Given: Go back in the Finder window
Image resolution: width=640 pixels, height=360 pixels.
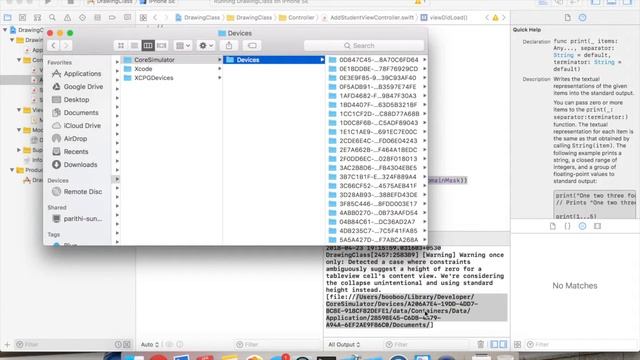Looking at the screenshot, I should click(x=53, y=46).
